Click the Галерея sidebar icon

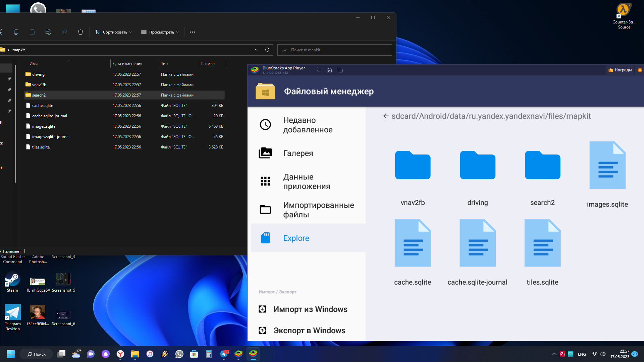[265, 153]
